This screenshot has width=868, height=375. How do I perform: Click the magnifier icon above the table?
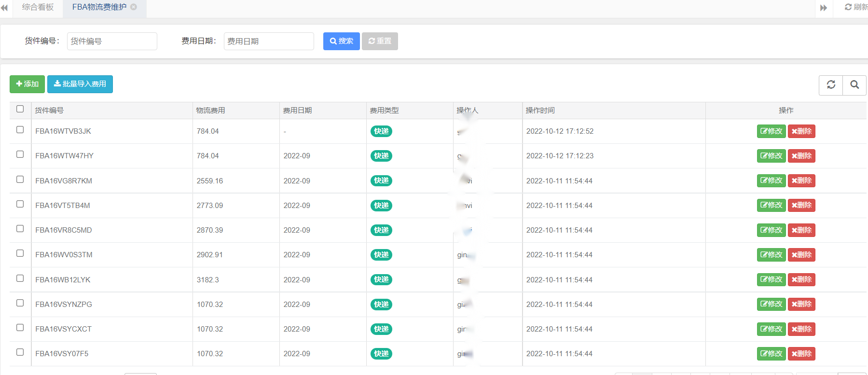click(854, 85)
